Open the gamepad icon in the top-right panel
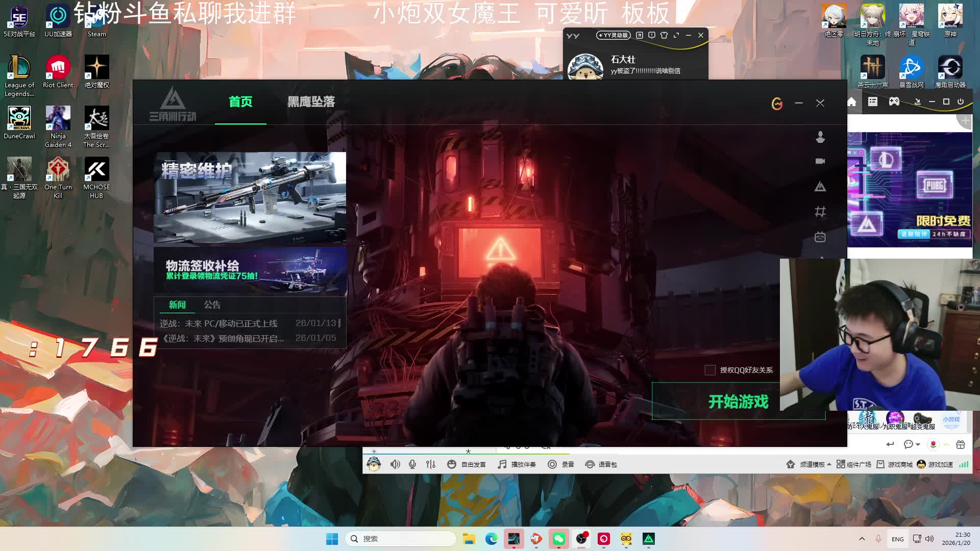Screen dimensions: 980x551 [894, 102]
